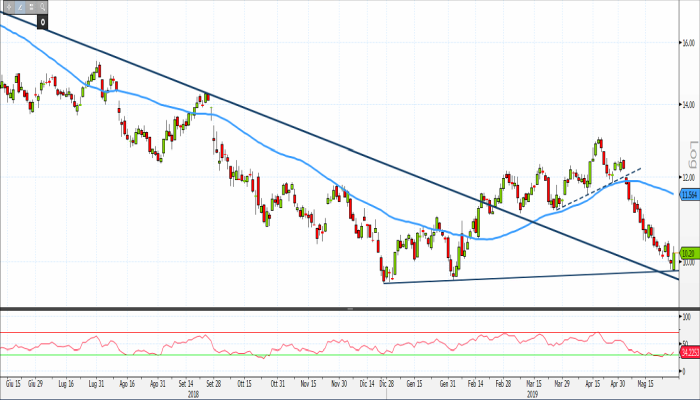Click the red 34.2253 RSI value tag

point(690,352)
